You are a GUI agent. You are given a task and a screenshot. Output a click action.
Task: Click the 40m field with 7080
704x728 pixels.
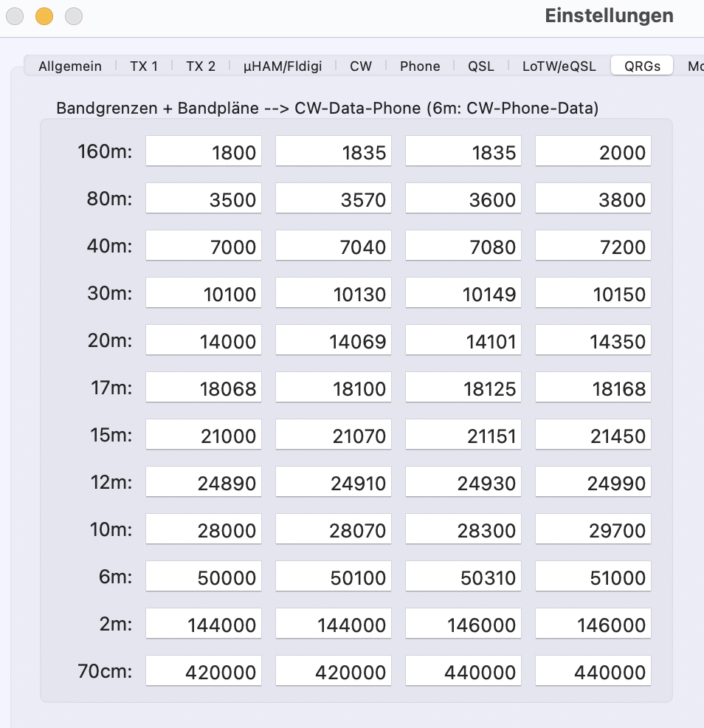click(x=463, y=247)
